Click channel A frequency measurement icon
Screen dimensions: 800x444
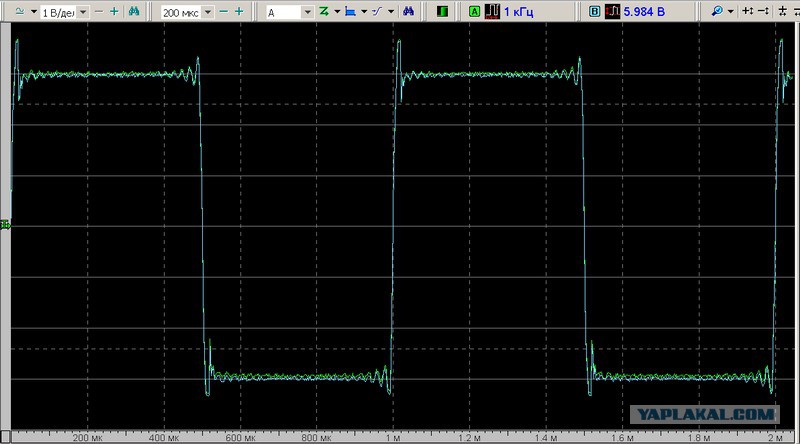coord(492,11)
